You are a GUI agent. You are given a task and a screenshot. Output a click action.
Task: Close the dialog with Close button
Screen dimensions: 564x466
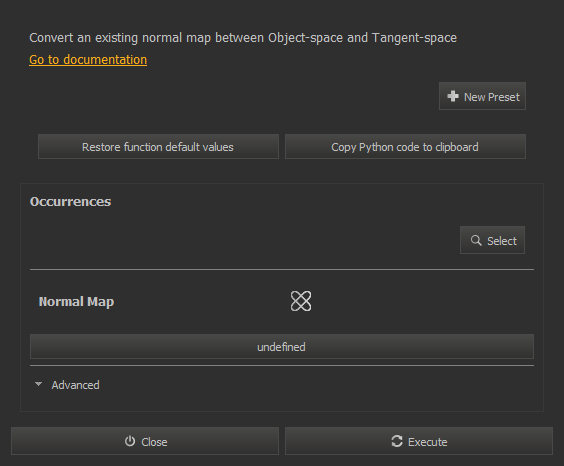pyautogui.click(x=145, y=441)
